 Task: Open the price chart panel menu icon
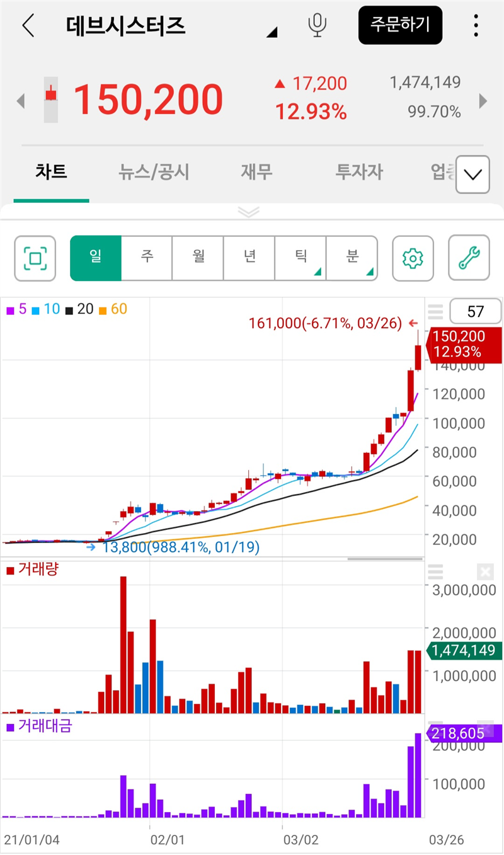pos(435,312)
